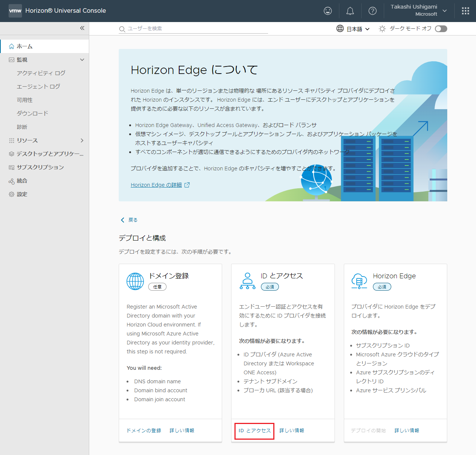Click the help question mark icon
The width and height of the screenshot is (476, 455).
click(372, 10)
